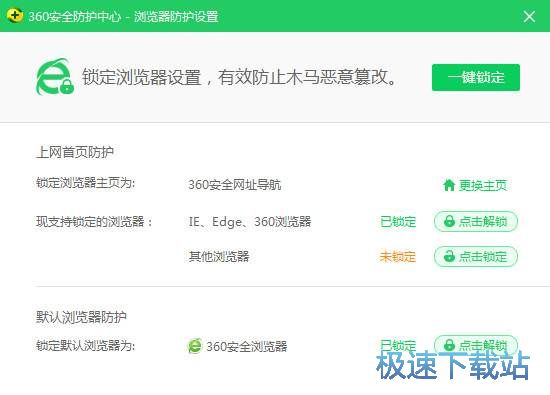
Task: Close the 浏览器防护设置 window
Action: (529, 16)
